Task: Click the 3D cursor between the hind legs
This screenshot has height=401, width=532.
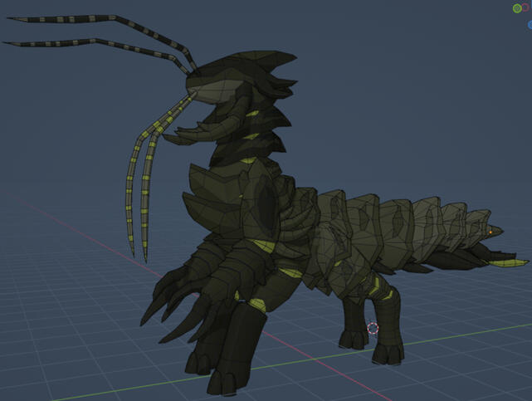Action: [x=373, y=329]
